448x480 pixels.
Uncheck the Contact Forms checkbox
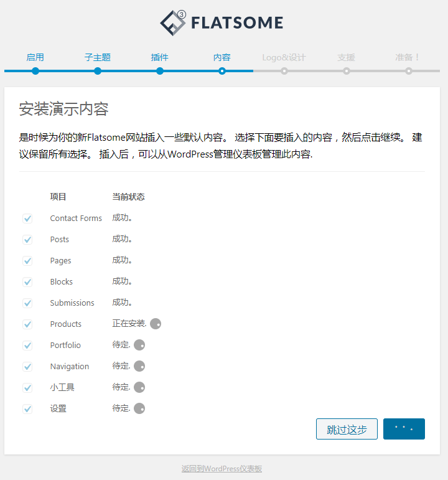(27, 219)
